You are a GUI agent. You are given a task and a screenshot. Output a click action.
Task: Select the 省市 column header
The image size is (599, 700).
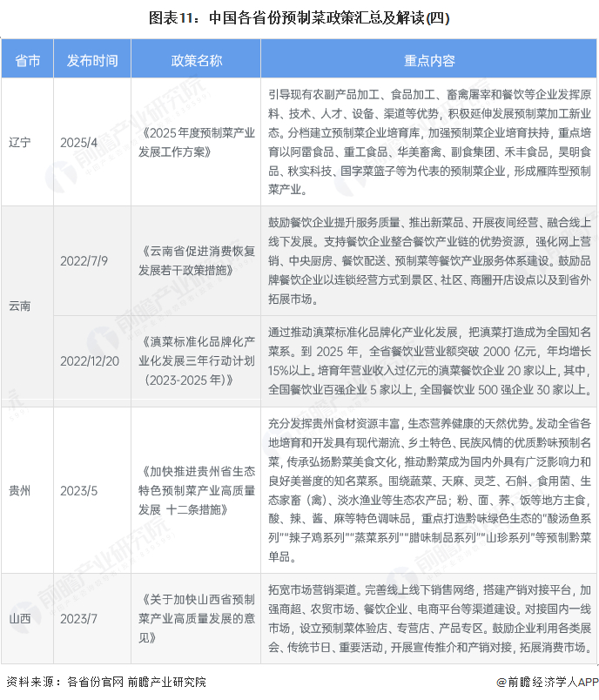28,60
